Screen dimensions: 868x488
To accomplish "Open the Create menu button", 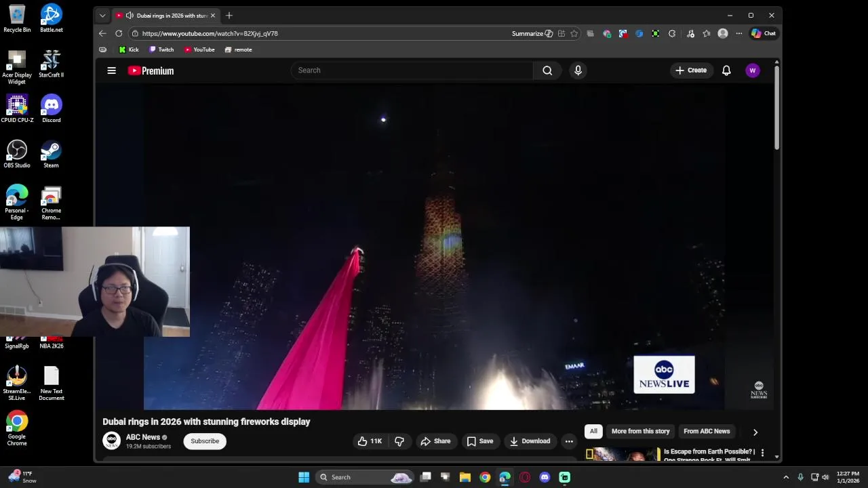I will tap(691, 70).
